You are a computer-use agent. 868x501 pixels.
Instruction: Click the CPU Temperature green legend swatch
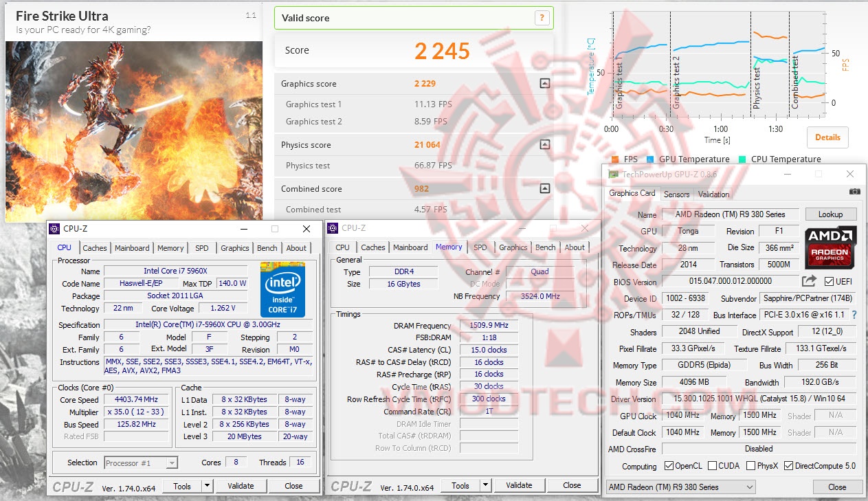[x=742, y=159]
